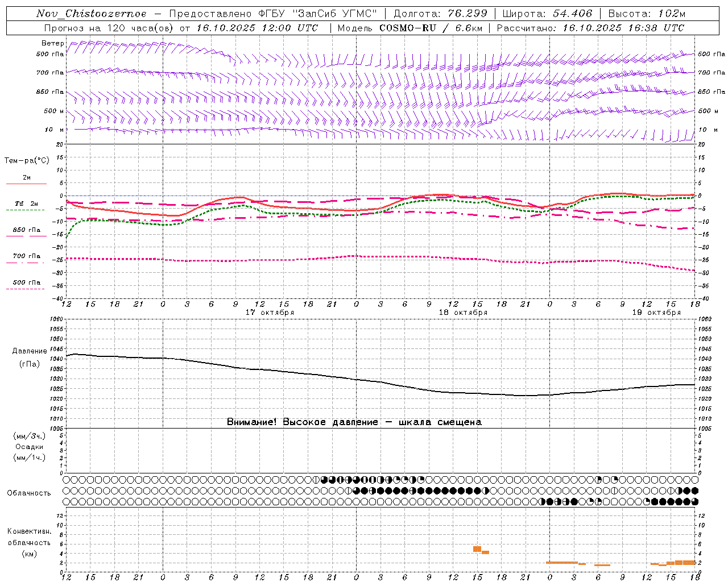The width and height of the screenshot is (728, 582).
Task: Select the Высота: 102м header entry
Action: (x=647, y=14)
